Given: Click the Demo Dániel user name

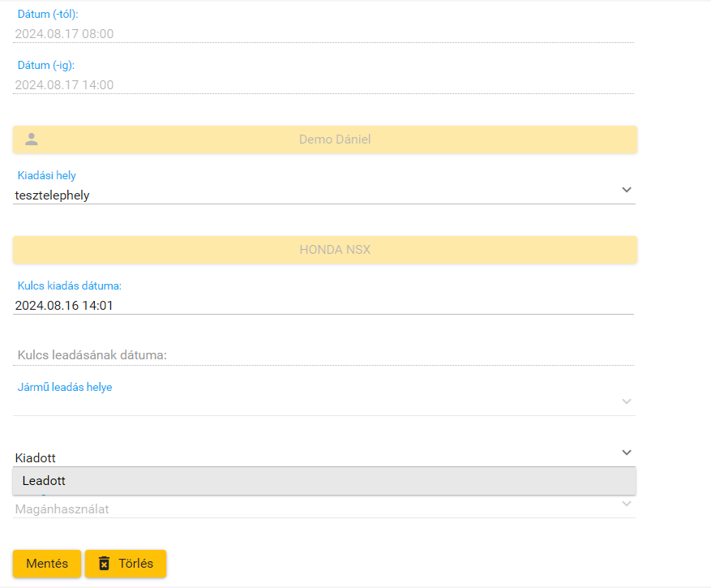Looking at the screenshot, I should [x=334, y=139].
